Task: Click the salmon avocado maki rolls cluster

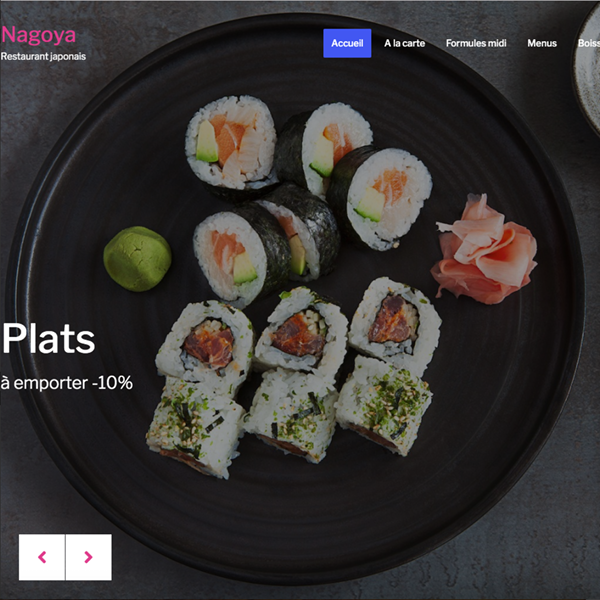Action: click(x=308, y=199)
